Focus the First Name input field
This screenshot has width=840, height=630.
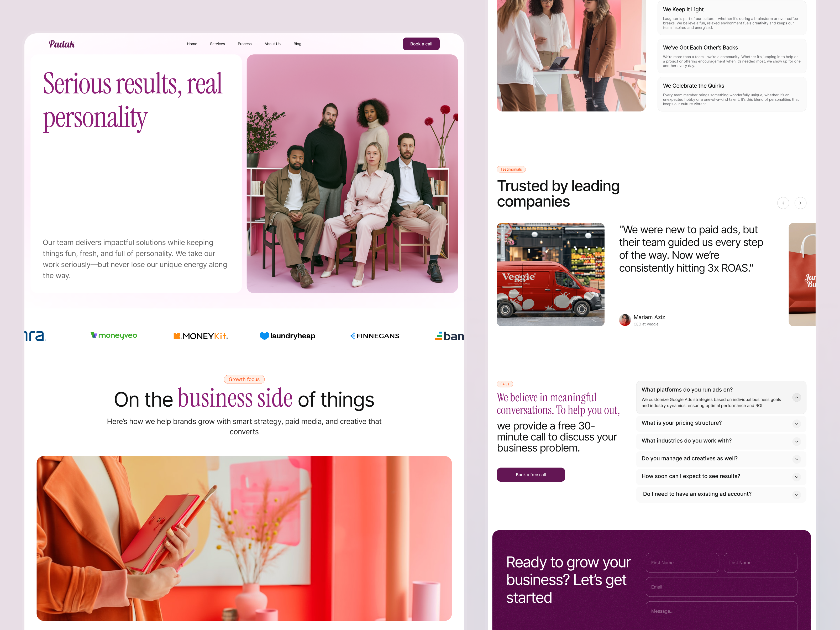tap(682, 563)
